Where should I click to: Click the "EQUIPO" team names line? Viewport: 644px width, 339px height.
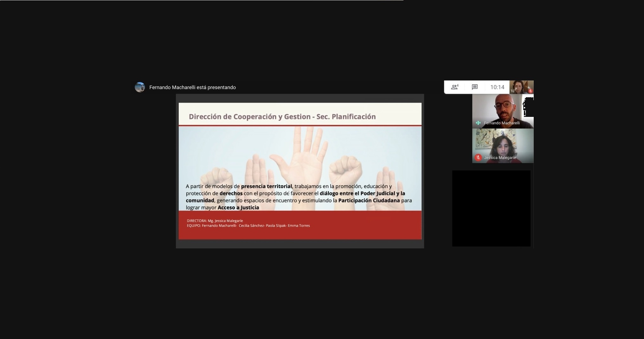(x=248, y=226)
